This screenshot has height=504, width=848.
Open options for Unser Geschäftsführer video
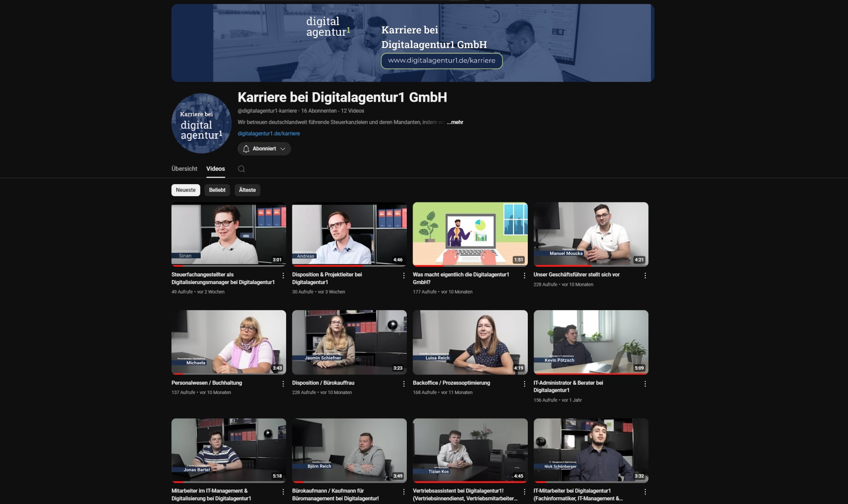pyautogui.click(x=645, y=276)
